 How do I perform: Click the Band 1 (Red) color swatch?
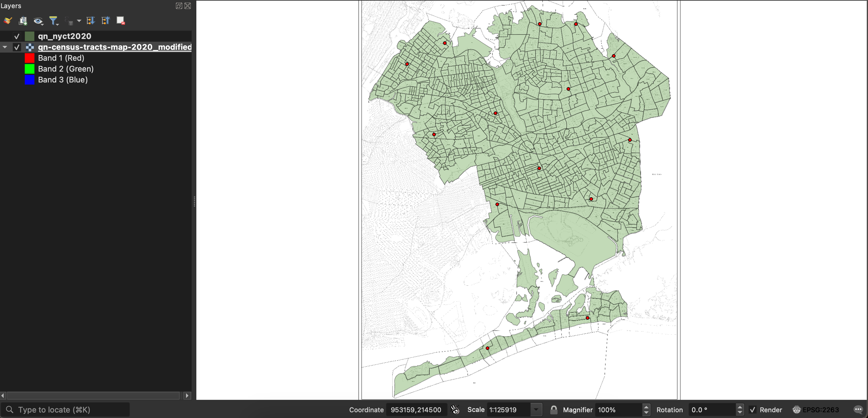(30, 58)
